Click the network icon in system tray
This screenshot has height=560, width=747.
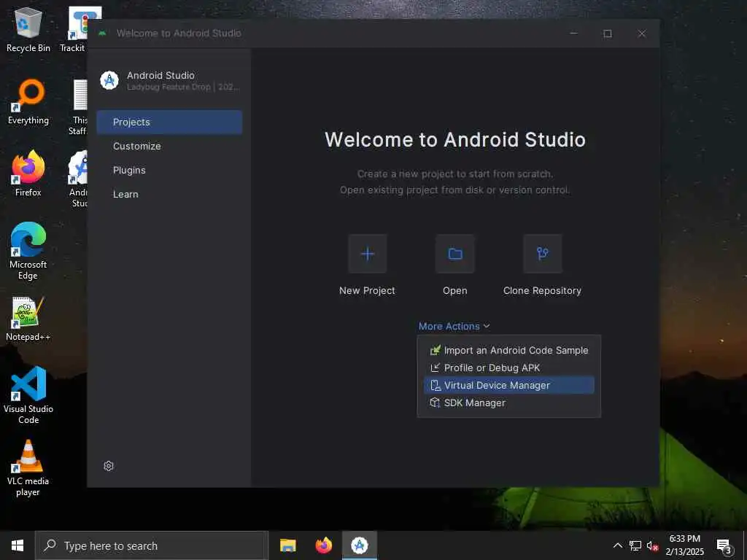[x=635, y=545]
